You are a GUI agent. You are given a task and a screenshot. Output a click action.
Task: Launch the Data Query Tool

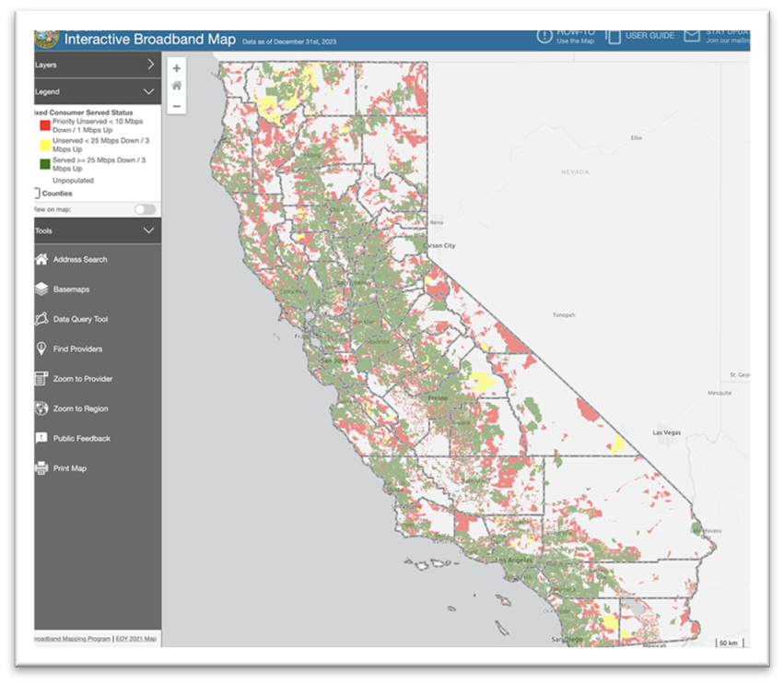pyautogui.click(x=80, y=319)
